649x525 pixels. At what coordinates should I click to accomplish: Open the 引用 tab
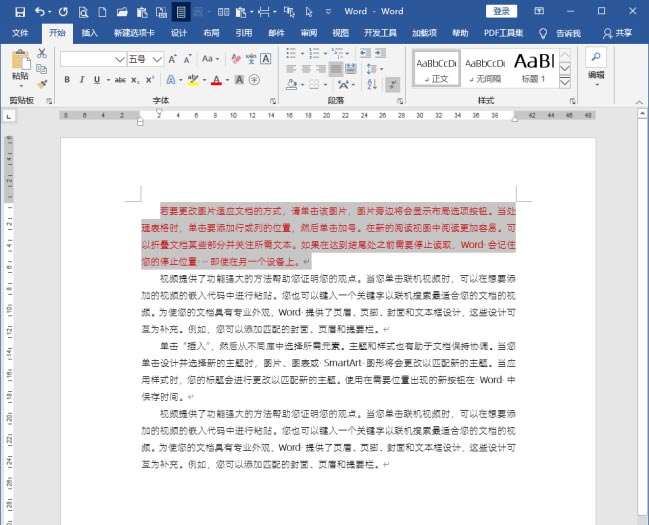244,33
